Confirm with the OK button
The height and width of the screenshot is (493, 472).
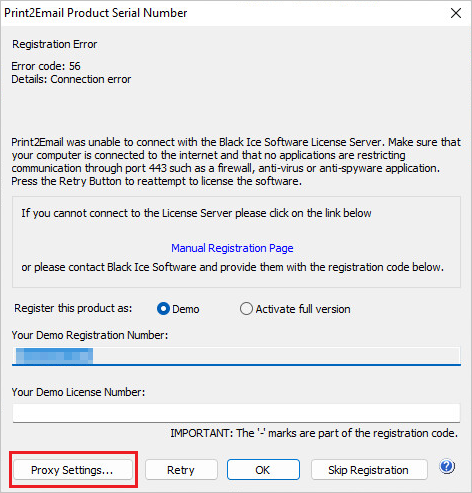tap(263, 470)
